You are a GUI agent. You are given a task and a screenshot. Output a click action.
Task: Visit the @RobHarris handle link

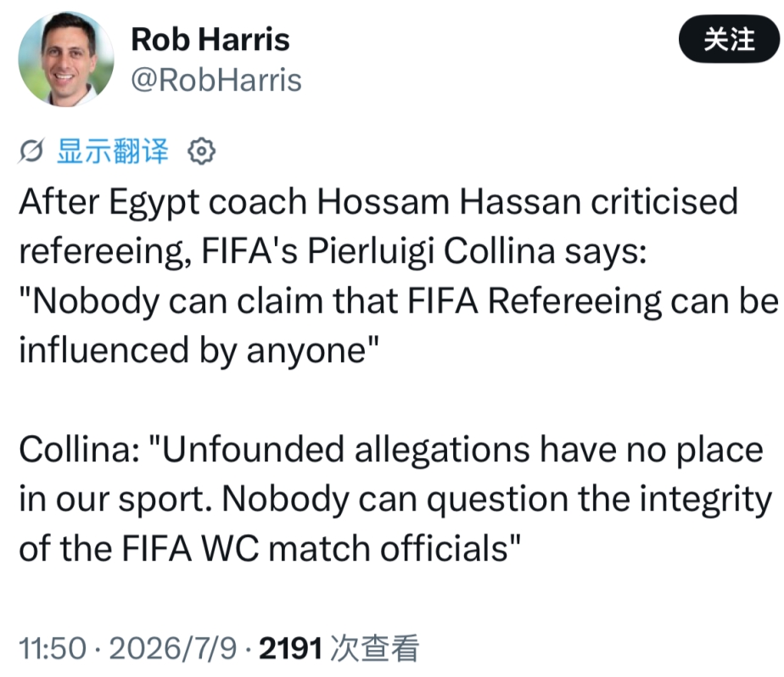216,80
